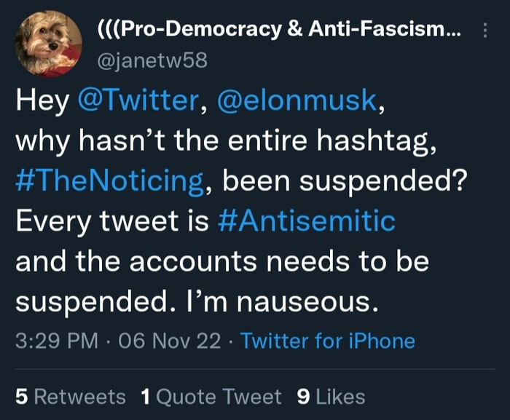View the 5 Retweets list
This screenshot has height=420, width=510.
pyautogui.click(x=71, y=396)
